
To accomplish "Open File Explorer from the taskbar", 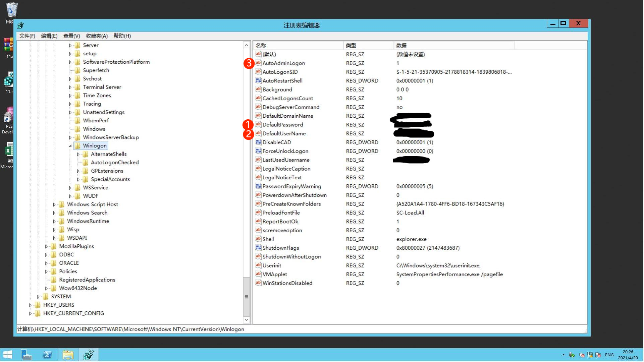I will coord(68,355).
